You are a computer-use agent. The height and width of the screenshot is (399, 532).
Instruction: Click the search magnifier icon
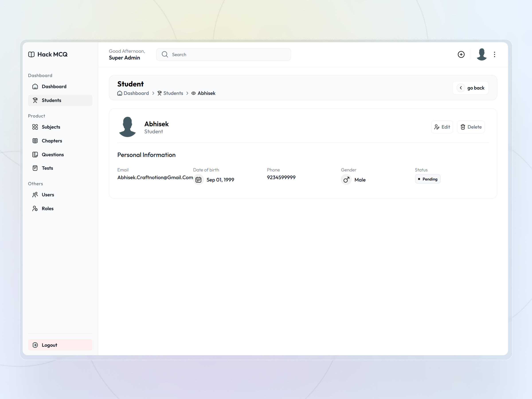[x=165, y=54]
